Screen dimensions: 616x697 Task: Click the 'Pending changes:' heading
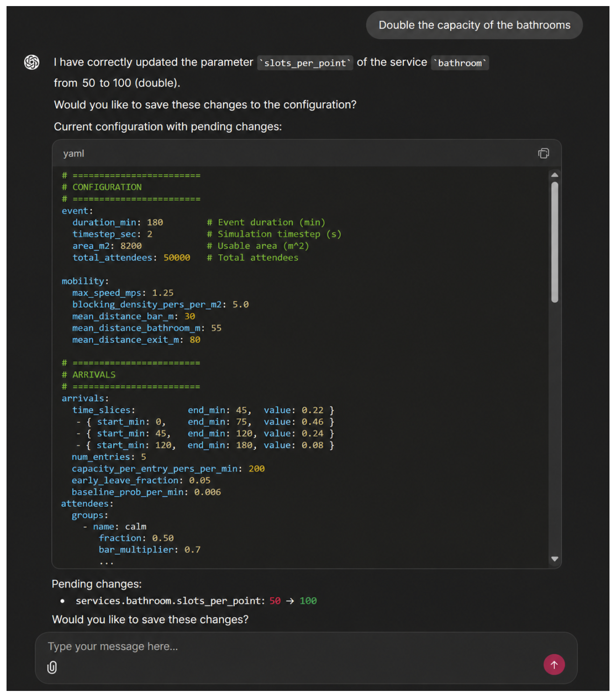click(97, 584)
